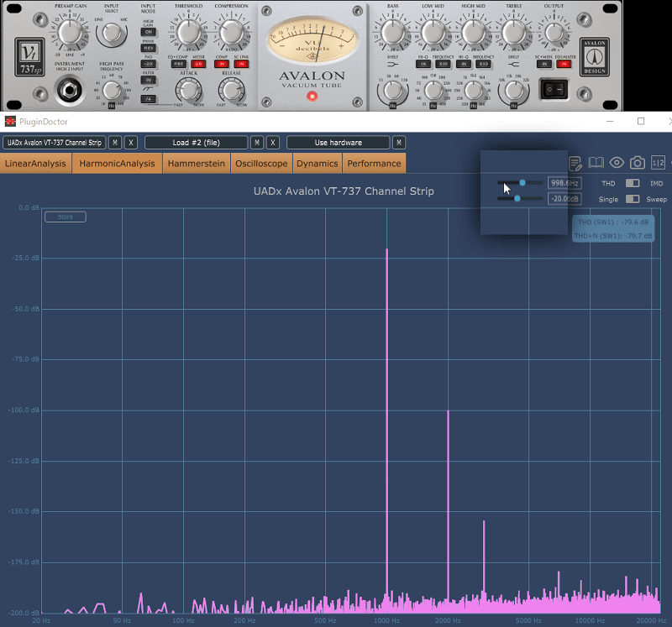Click the Preamp Gain knob

[70, 33]
